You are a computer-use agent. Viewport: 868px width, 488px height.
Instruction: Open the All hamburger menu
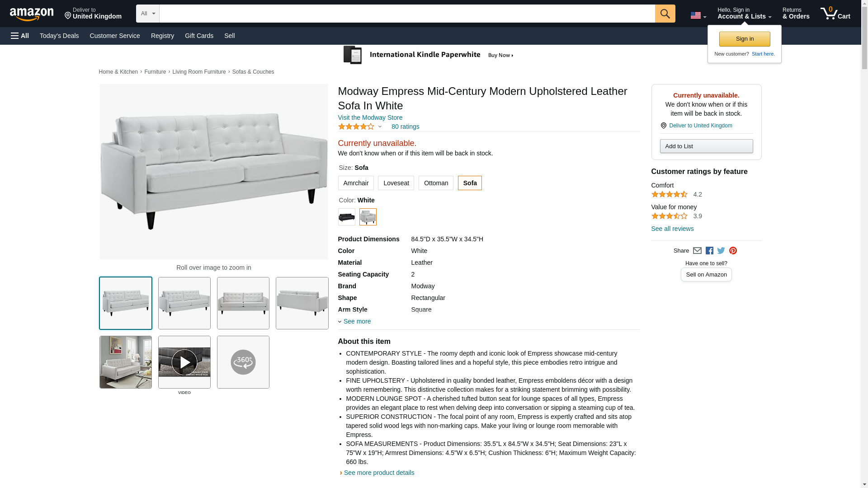(20, 36)
